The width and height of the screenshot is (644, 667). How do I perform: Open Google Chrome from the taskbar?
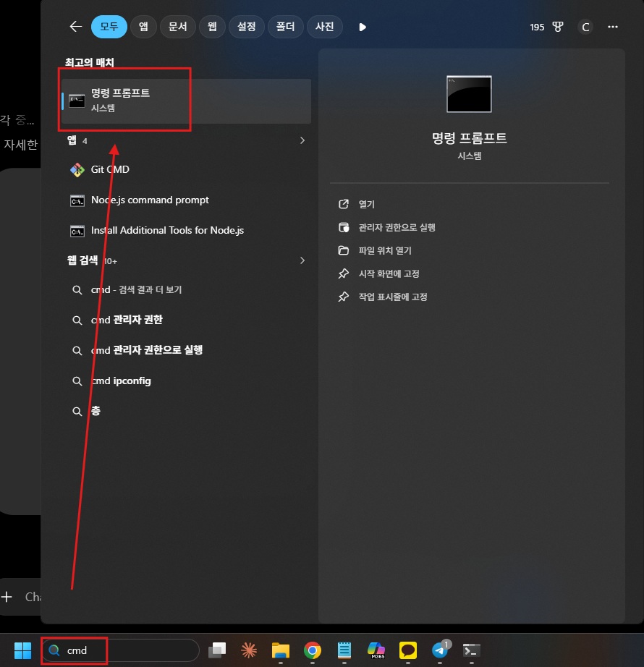(313, 650)
